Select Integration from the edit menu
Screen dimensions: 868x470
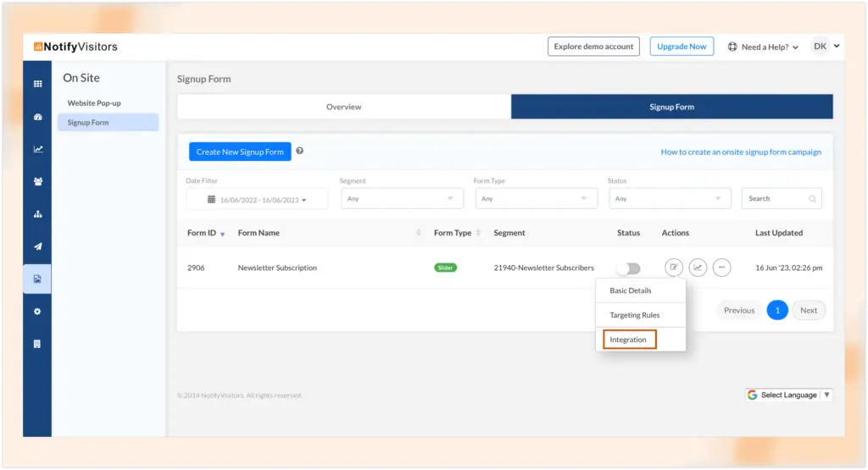[x=628, y=340]
